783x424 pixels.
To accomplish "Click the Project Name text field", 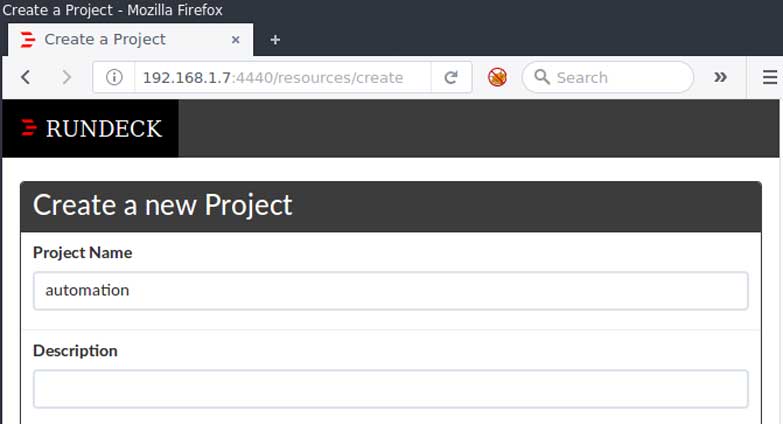I will [x=390, y=291].
